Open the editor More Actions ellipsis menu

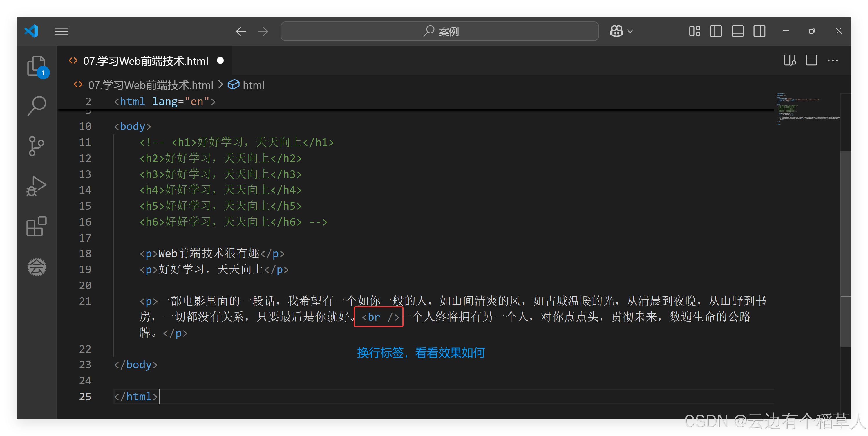(833, 60)
